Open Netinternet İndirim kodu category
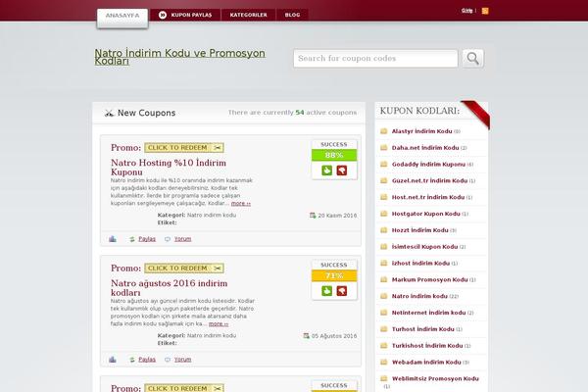 coord(429,313)
